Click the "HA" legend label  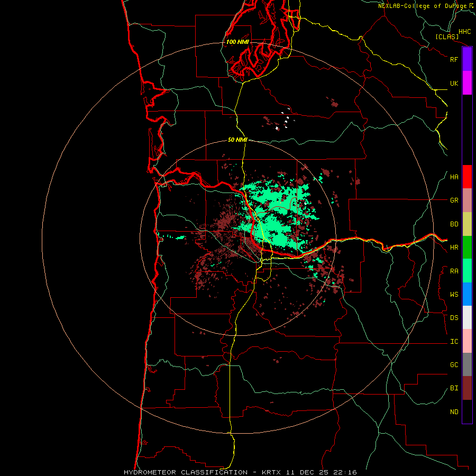point(454,177)
